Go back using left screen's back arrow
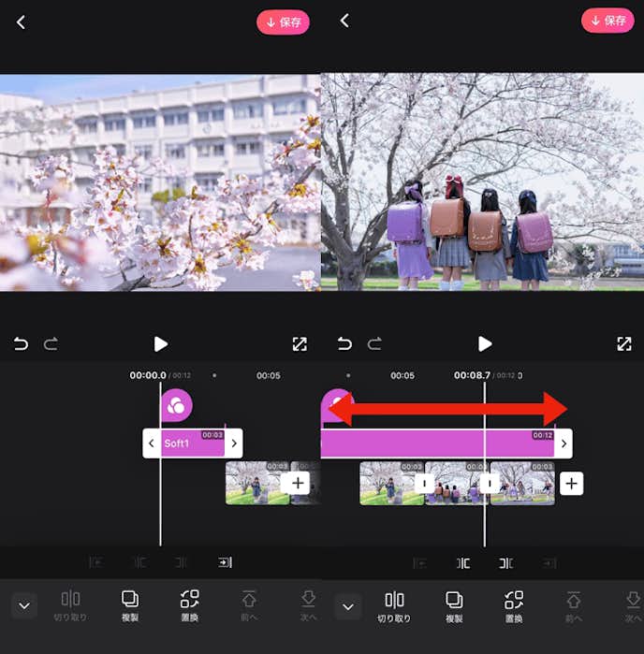644x654 pixels. point(21,22)
